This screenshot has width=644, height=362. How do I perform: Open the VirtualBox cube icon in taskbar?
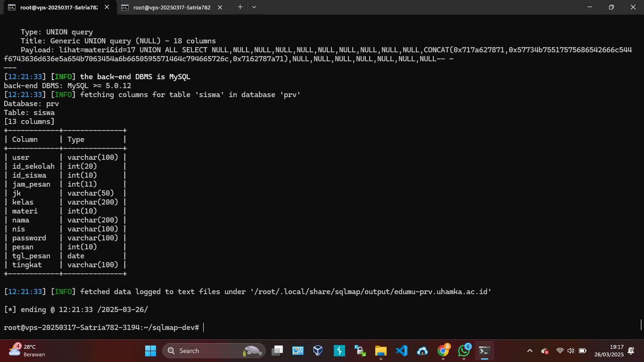pyautogui.click(x=318, y=351)
